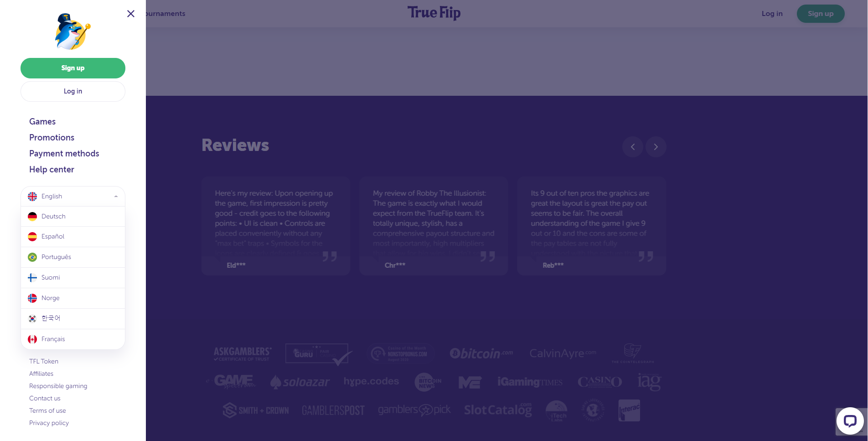The image size is (868, 441).
Task: Select Deutsch language option
Action: coord(73,216)
